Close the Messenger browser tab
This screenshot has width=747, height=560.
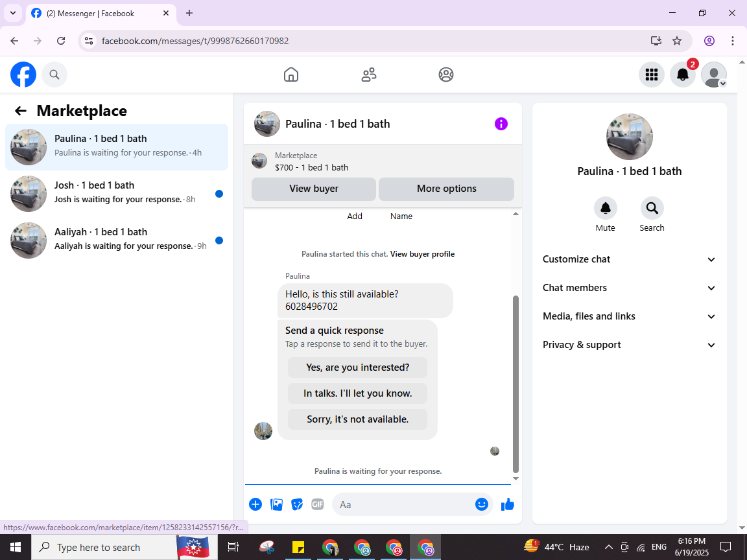click(166, 14)
